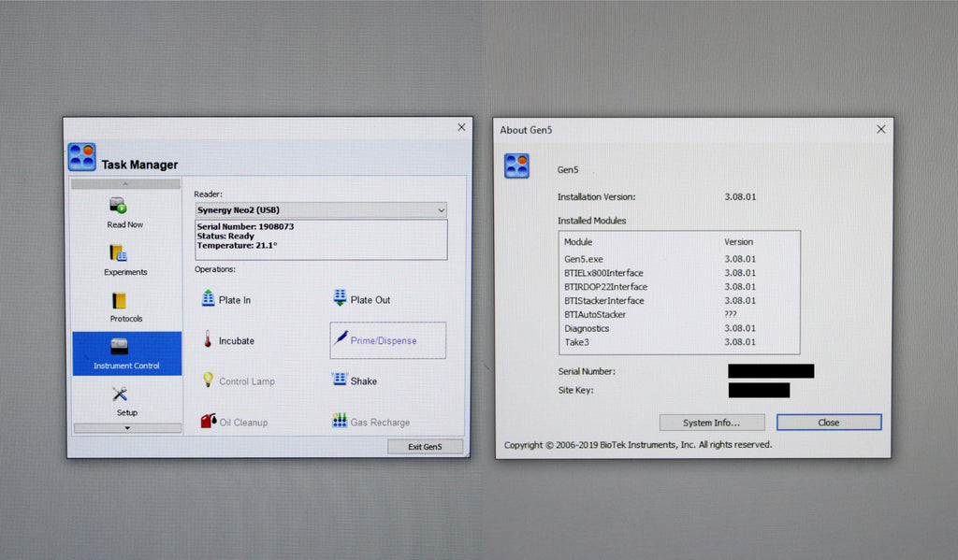Click the Temperature: 21.1° text
958x560 pixels.
tap(237, 246)
